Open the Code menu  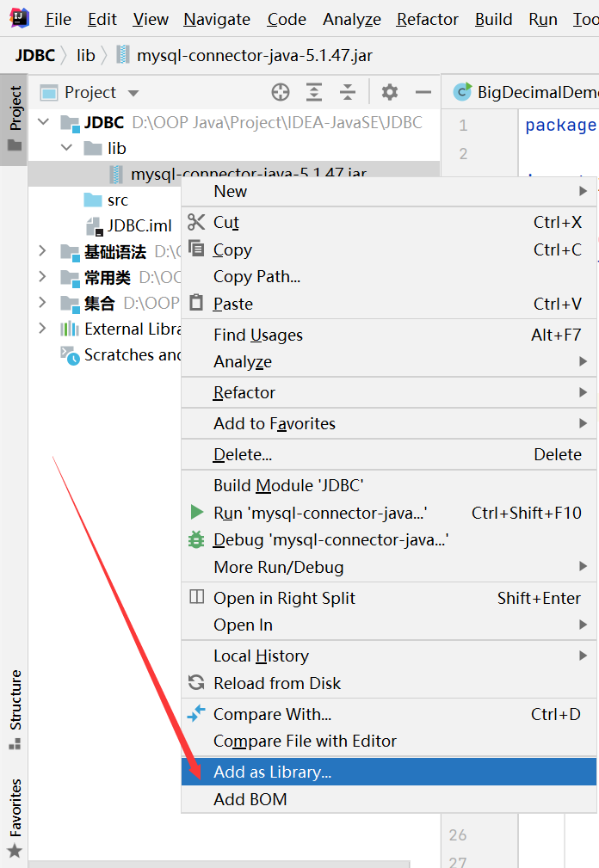(287, 20)
